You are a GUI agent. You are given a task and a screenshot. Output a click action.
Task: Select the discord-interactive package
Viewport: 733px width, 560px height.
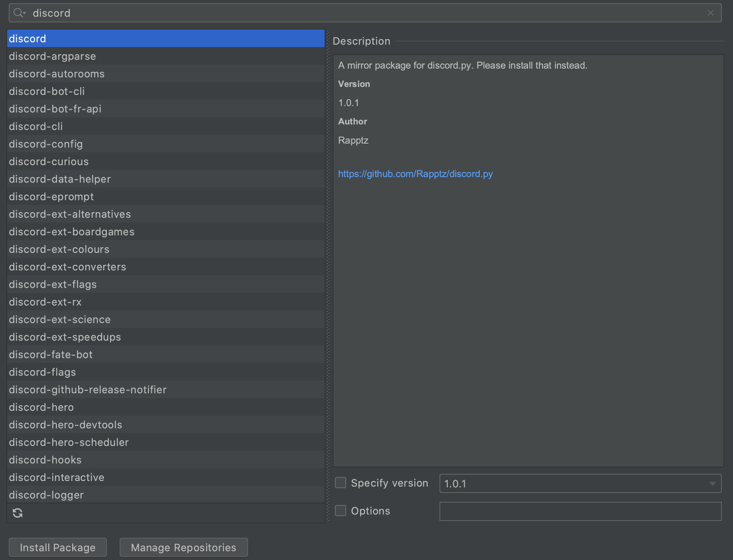coord(166,477)
